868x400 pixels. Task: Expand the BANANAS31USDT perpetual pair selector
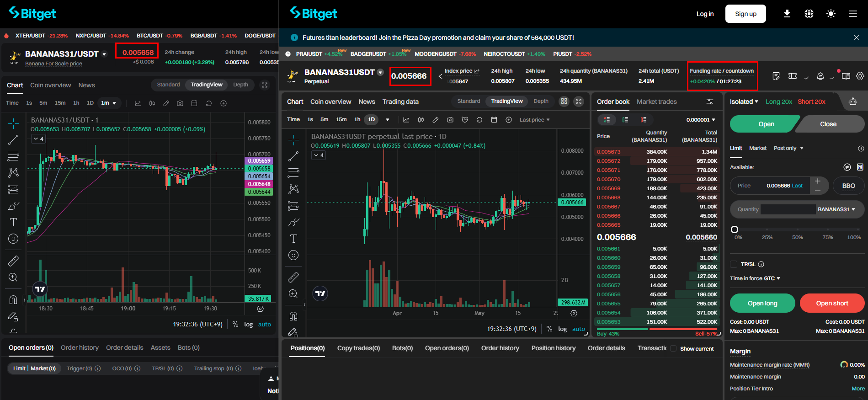380,72
